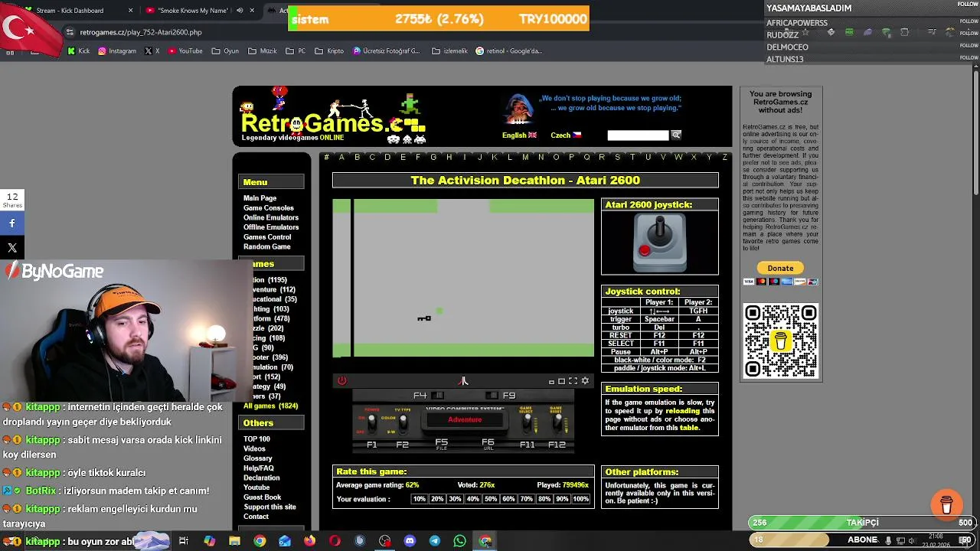Viewport: 980px width, 551px height.
Task: Switch the site language to Czech
Action: click(x=566, y=135)
